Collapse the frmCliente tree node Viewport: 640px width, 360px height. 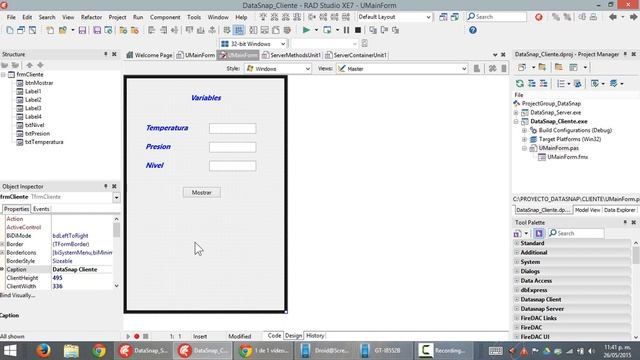3,75
